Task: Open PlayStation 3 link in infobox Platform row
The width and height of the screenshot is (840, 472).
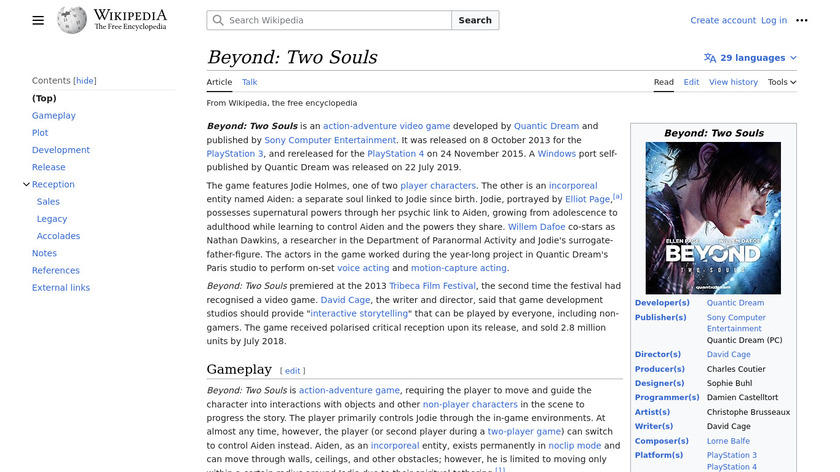Action: [731, 455]
